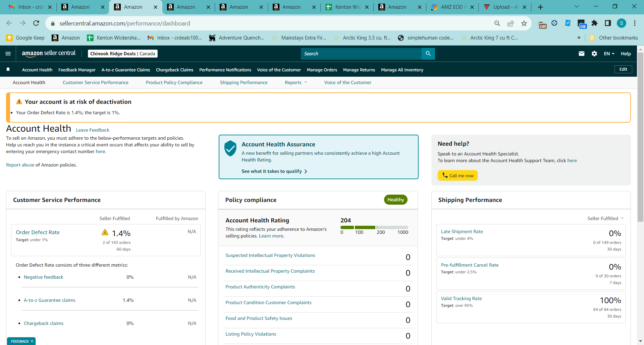This screenshot has width=644, height=345.
Task: Open the Chrome extensions puzzle icon
Action: click(594, 23)
